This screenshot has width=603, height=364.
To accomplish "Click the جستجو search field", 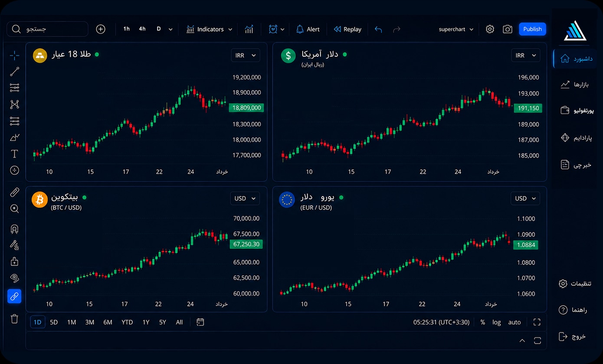I will click(47, 29).
